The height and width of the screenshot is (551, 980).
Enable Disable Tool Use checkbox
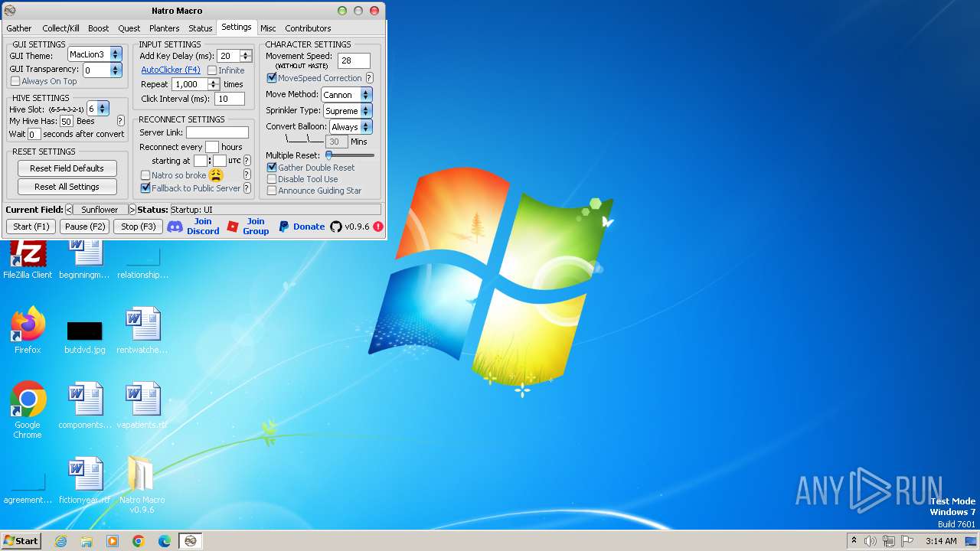coord(272,179)
